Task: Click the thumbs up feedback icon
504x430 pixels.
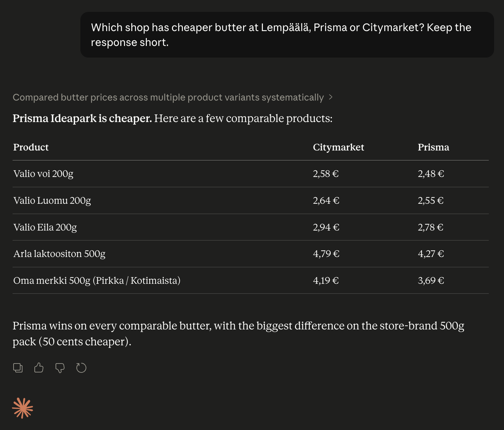Action: 39,368
